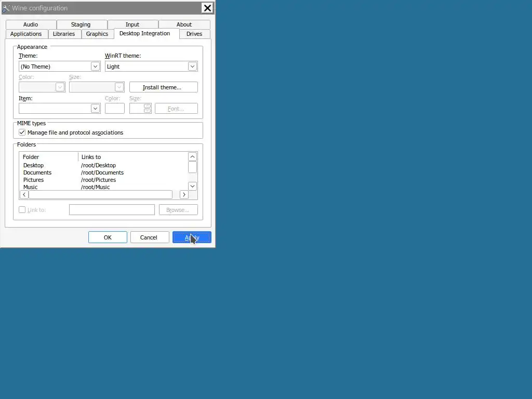Viewport: 532px width, 399px height.
Task: Click the /root/Music link path
Action: (x=96, y=187)
